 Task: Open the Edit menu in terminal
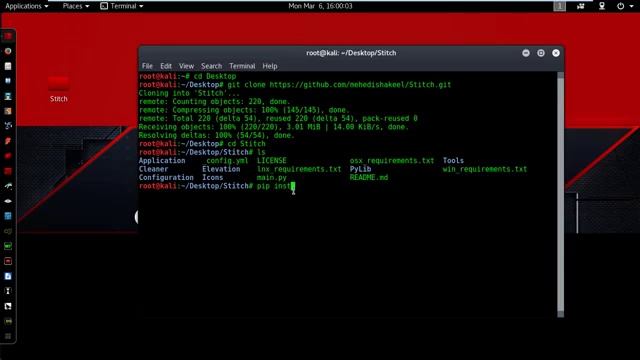coord(166,66)
